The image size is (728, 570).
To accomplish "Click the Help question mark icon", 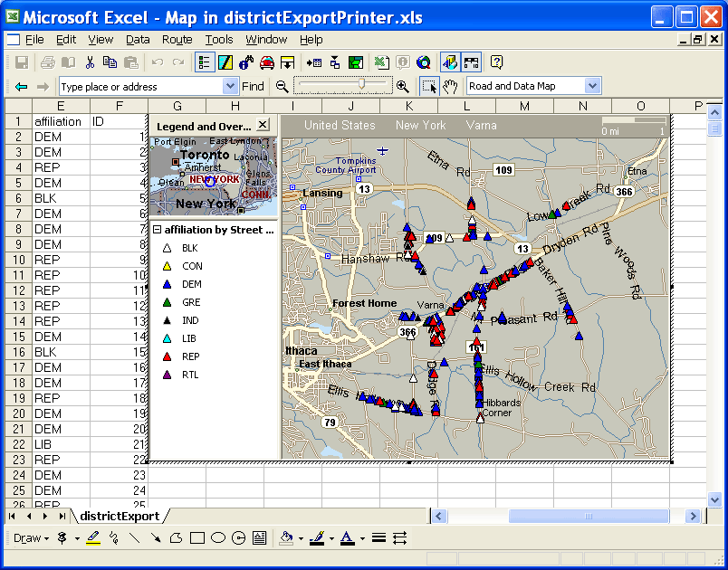I will click(496, 62).
